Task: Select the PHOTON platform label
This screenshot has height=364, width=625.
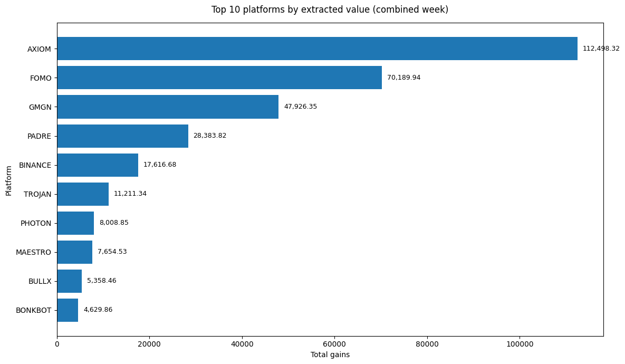Action: point(36,223)
